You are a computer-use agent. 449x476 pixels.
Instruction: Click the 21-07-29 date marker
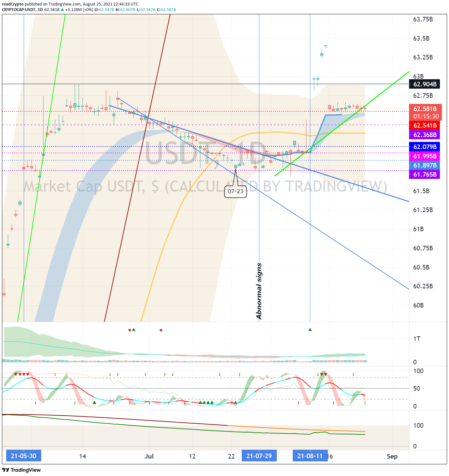(259, 456)
